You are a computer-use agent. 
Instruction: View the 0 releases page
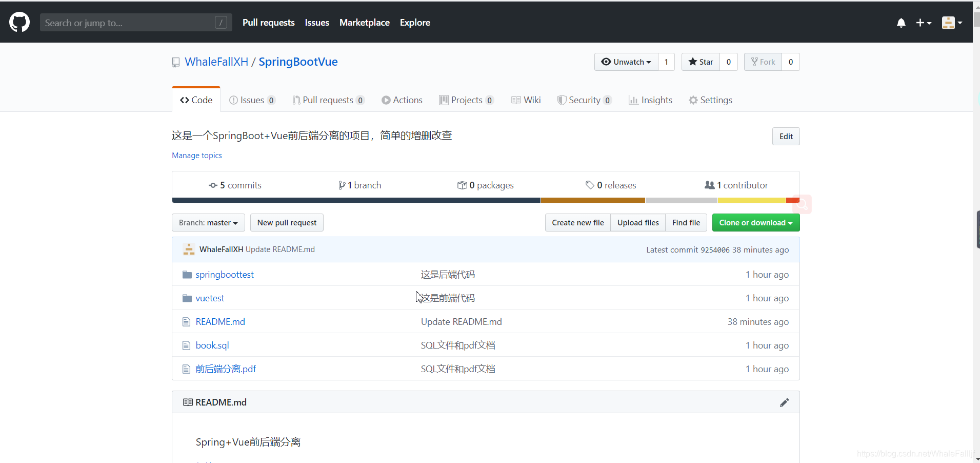coord(611,185)
